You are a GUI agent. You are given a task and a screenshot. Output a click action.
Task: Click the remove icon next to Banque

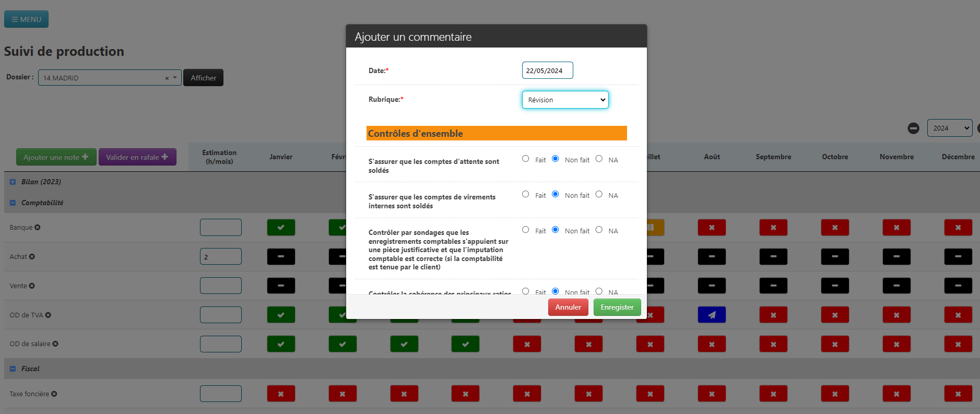[38, 228]
